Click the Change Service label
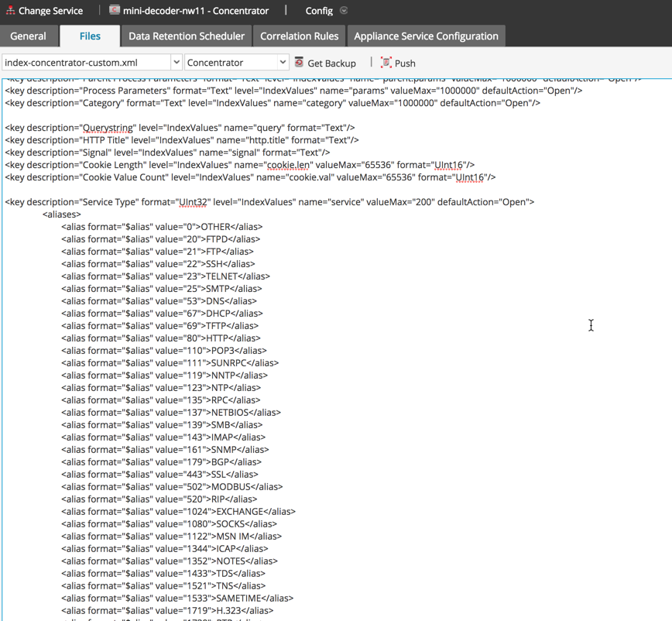The width and height of the screenshot is (672, 621). point(50,11)
